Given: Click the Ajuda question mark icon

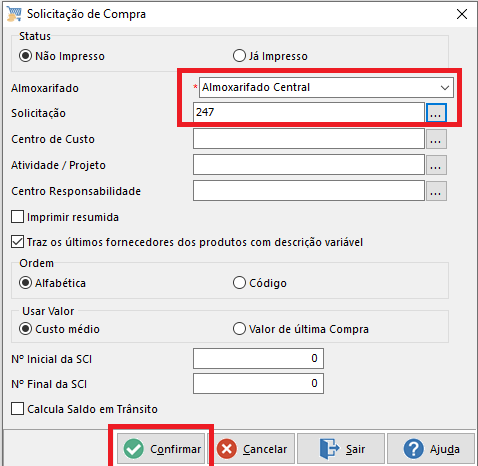Looking at the screenshot, I should click(413, 449).
